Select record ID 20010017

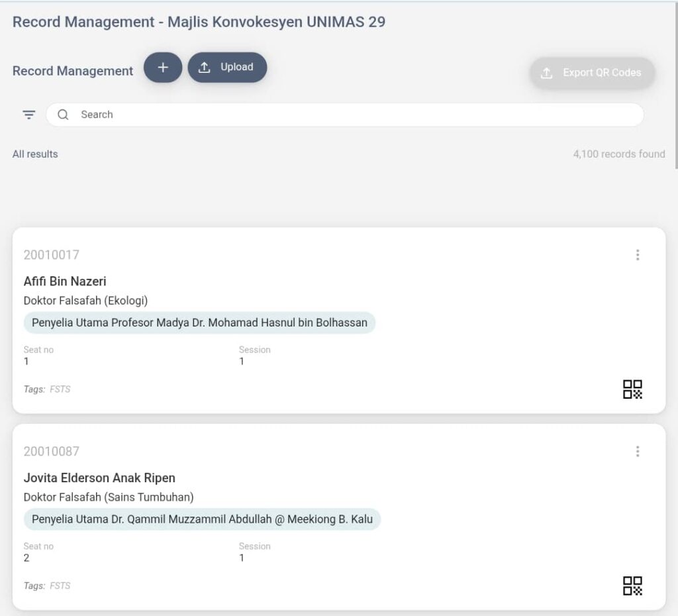[51, 255]
